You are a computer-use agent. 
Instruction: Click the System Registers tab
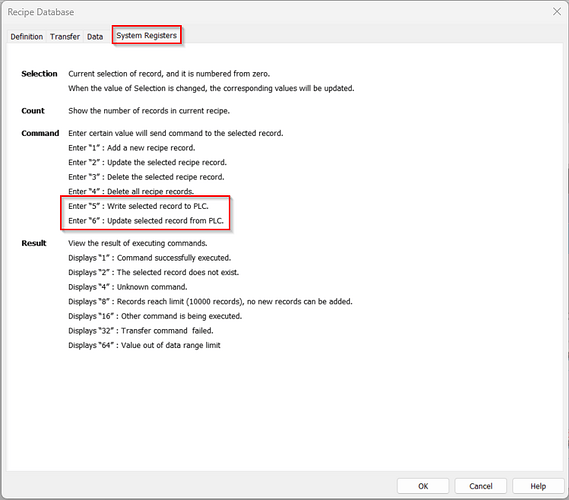147,35
